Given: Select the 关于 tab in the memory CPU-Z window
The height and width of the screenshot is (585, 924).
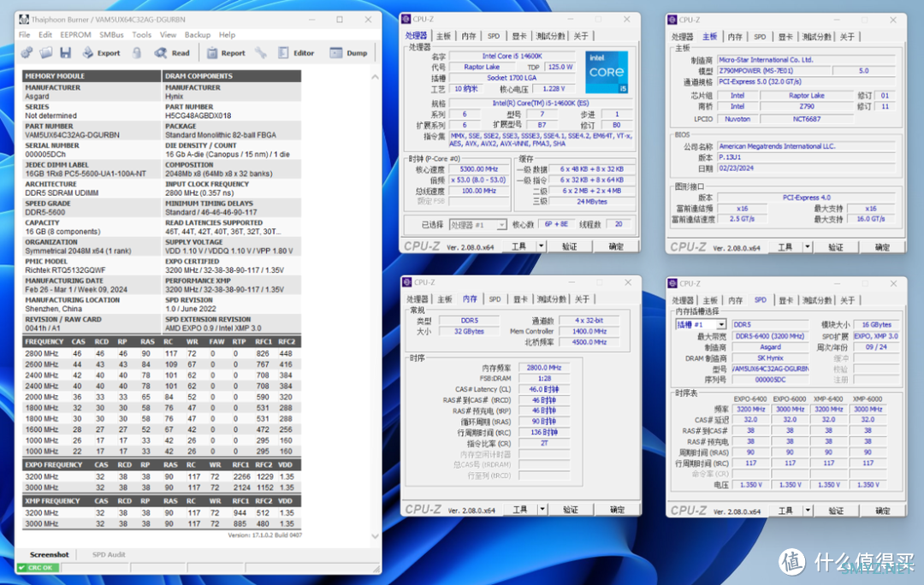Looking at the screenshot, I should tap(583, 299).
